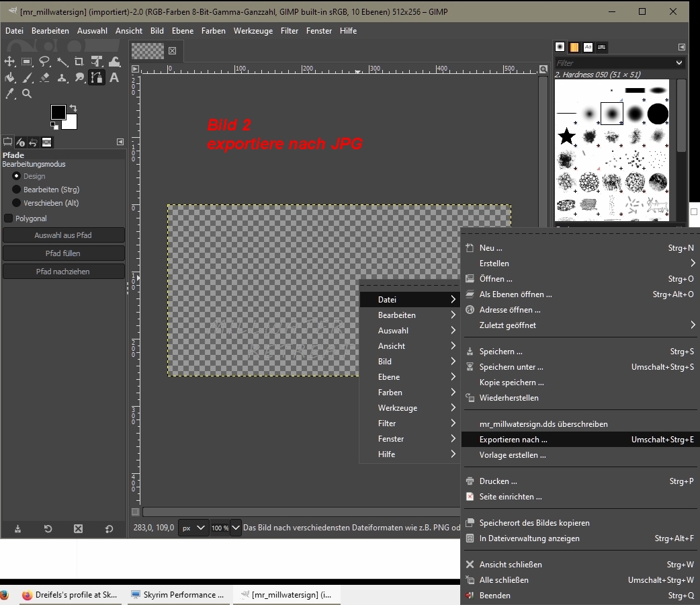The width and height of the screenshot is (700, 605).
Task: Select the Bucket Fill tool
Action: pyautogui.click(x=10, y=78)
